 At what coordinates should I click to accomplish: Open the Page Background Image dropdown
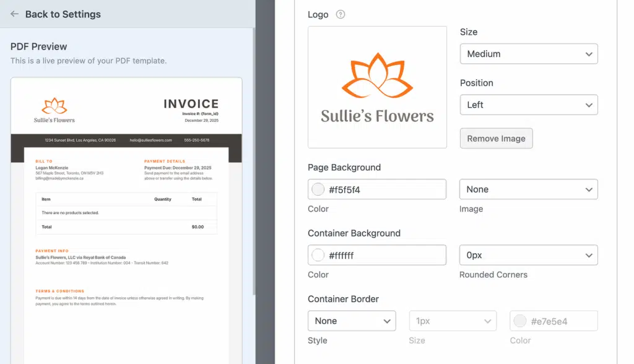(x=529, y=189)
